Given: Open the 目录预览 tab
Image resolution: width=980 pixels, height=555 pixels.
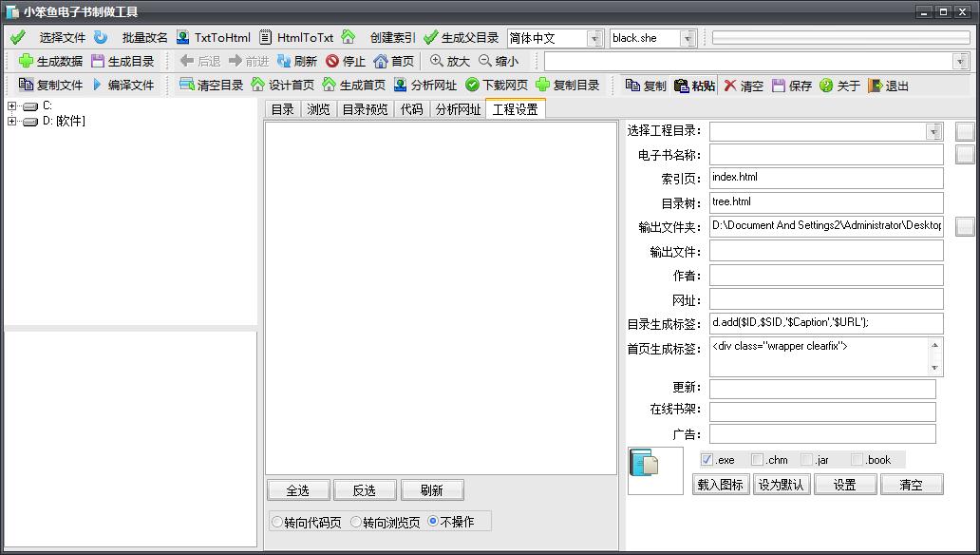Looking at the screenshot, I should (x=365, y=109).
